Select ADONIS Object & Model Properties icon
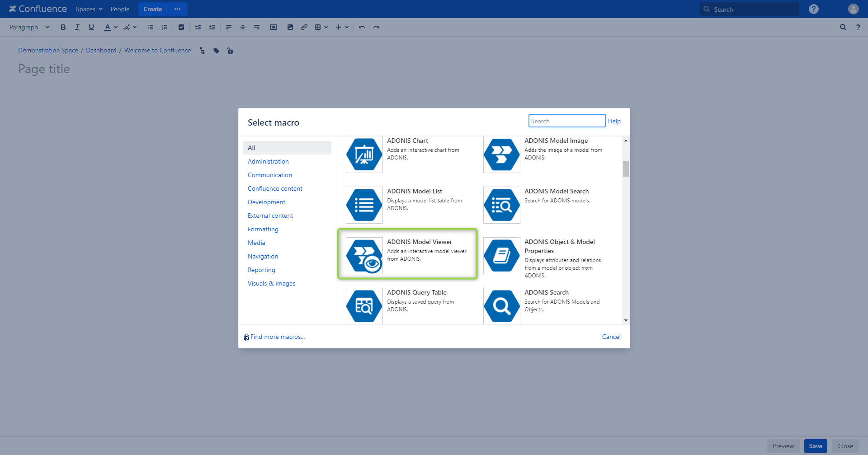This screenshot has width=868, height=455. [x=502, y=256]
